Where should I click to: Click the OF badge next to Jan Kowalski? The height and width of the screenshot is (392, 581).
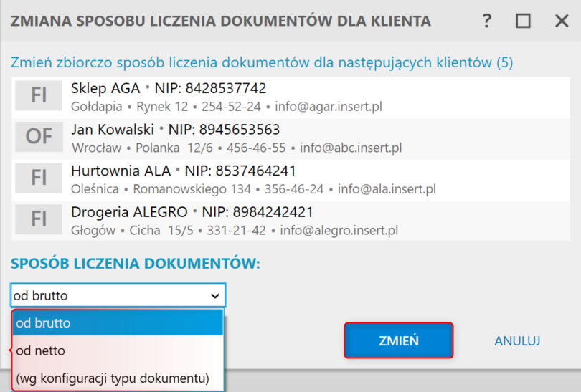click(39, 137)
